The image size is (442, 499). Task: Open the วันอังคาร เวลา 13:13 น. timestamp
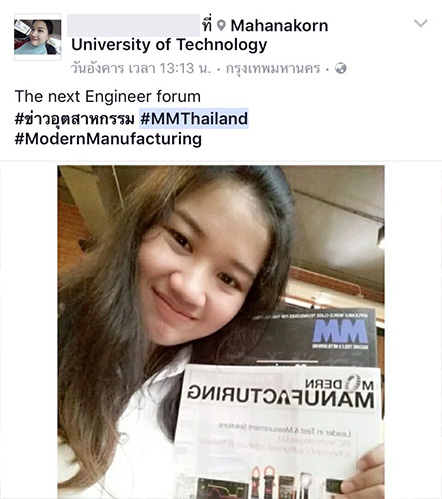[141, 68]
